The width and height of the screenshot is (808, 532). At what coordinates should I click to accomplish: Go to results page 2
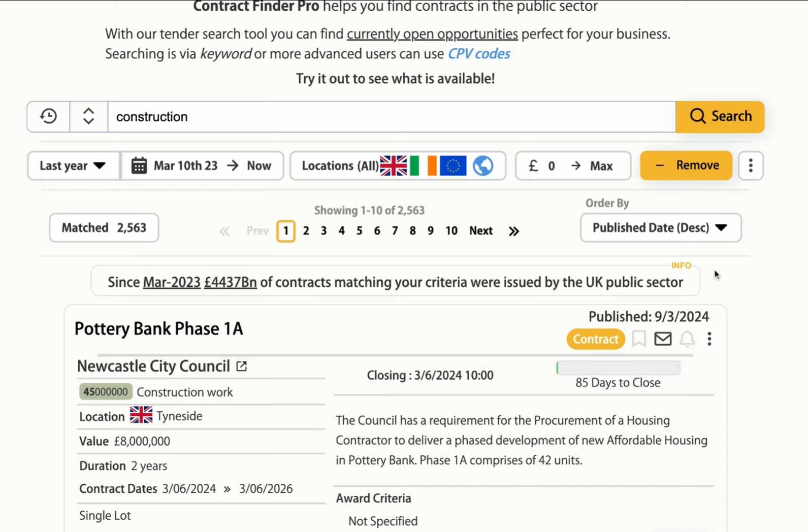tap(306, 231)
